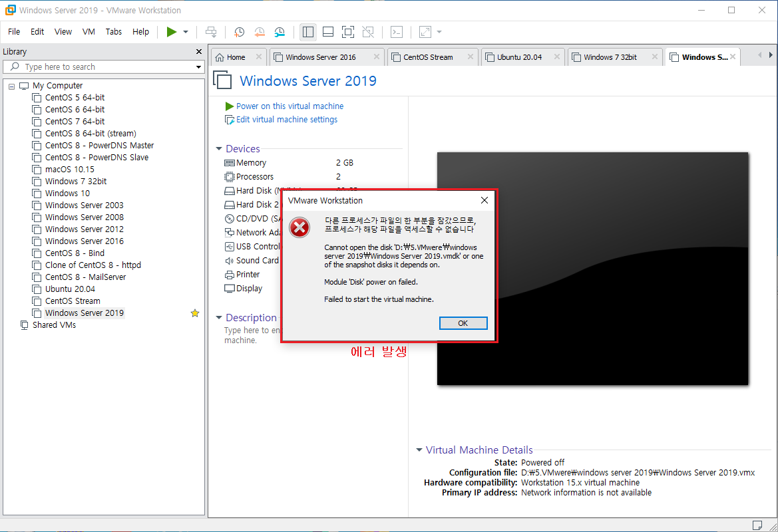Take a snapshot via toolbar clock icon
Viewport: 778px width, 532px height.
pos(239,32)
